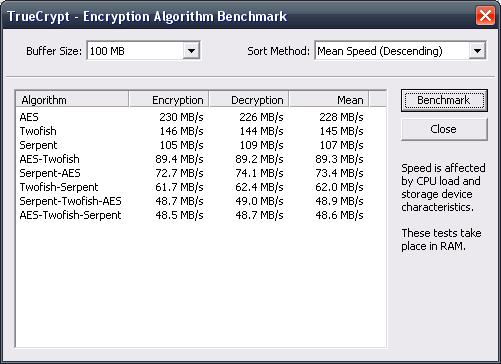Click the Benchmark button
This screenshot has width=501, height=364.
(x=444, y=100)
